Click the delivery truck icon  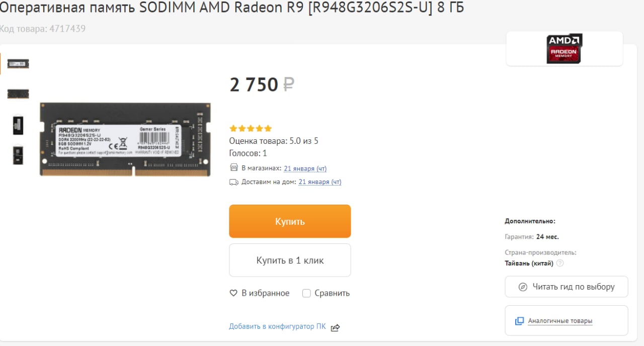(234, 182)
